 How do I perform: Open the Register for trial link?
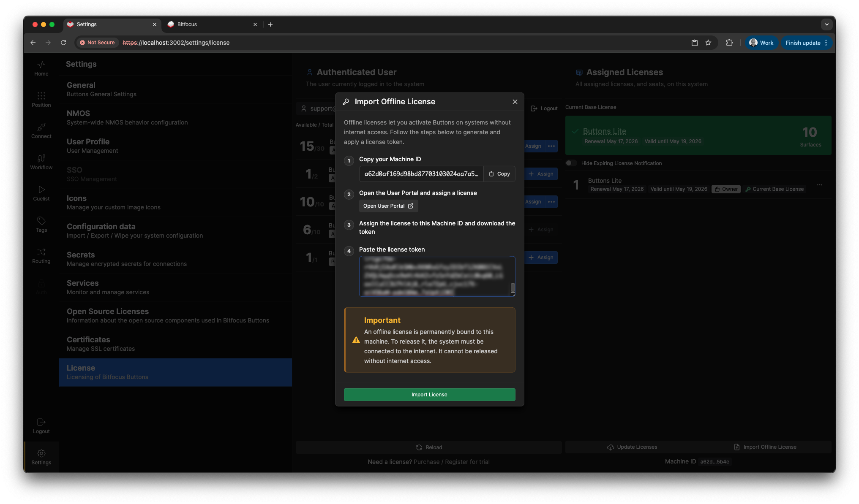467,462
